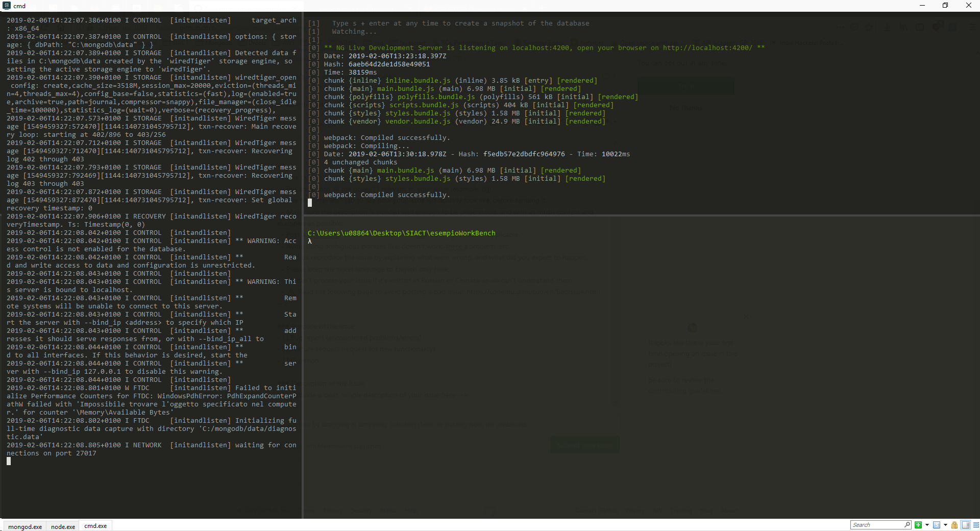This screenshot has width=980, height=531.
Task: Open the dropdown arrow next to the console counter
Action: (945, 525)
